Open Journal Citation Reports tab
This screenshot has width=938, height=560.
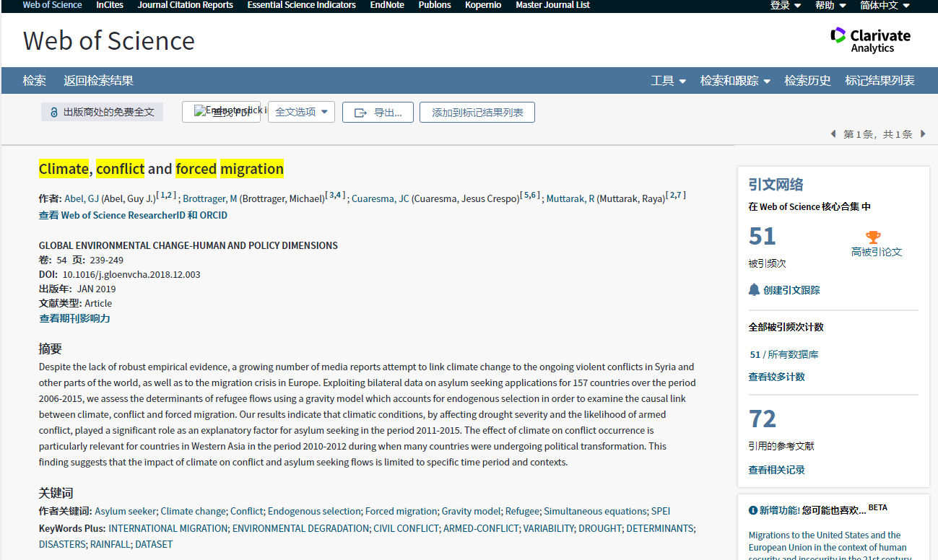point(186,5)
